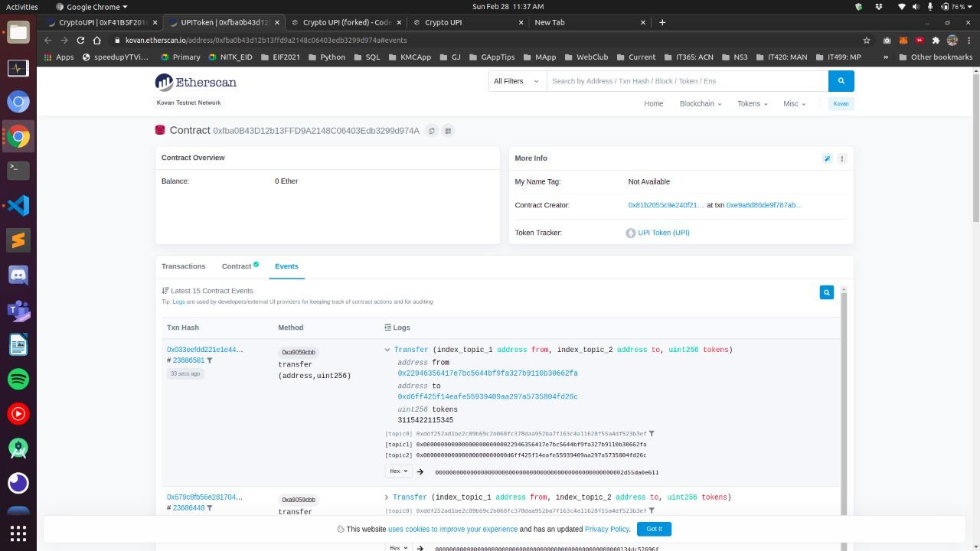Open Other bookmarks folder
Image resolution: width=980 pixels, height=551 pixels.
[x=936, y=57]
